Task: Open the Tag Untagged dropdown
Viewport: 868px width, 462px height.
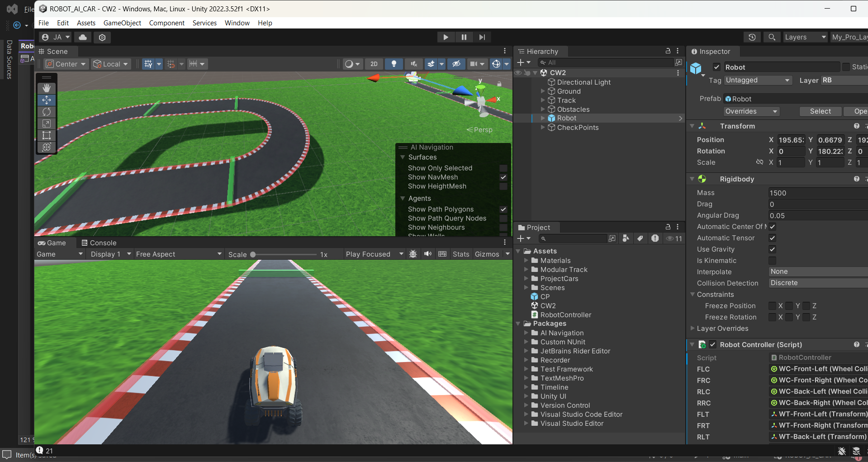Action: click(758, 80)
